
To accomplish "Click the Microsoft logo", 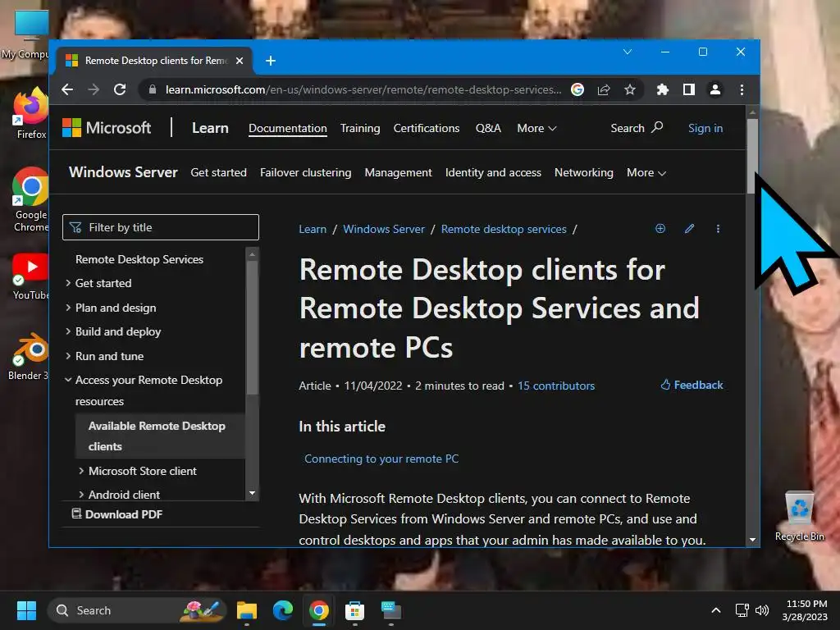I will click(x=107, y=128).
